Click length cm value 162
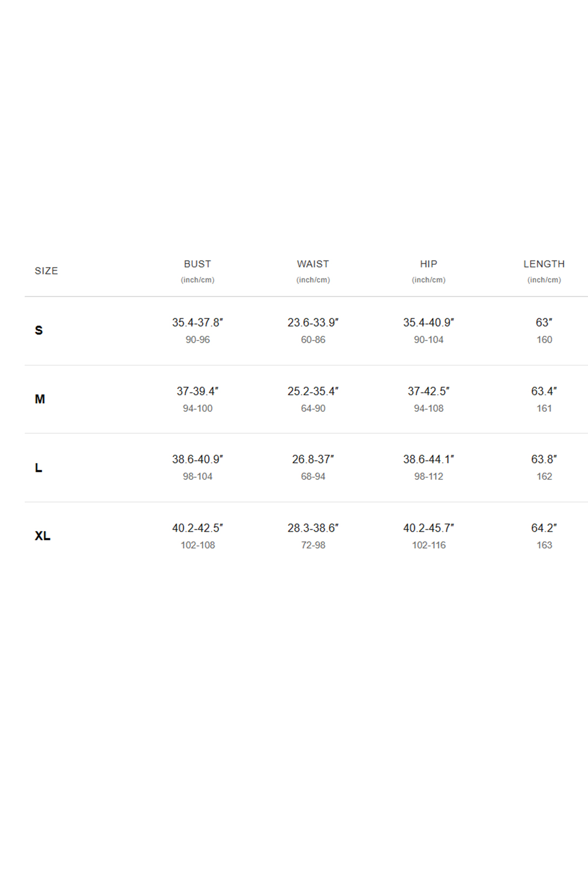 [x=544, y=477]
